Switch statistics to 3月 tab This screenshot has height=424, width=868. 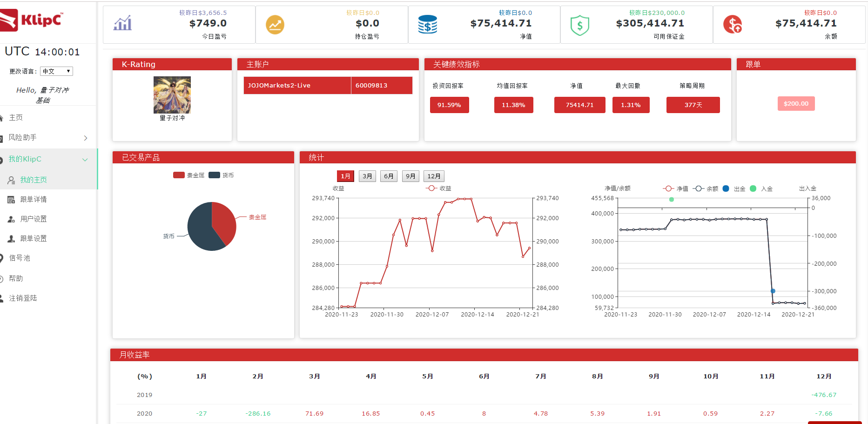[x=367, y=176]
